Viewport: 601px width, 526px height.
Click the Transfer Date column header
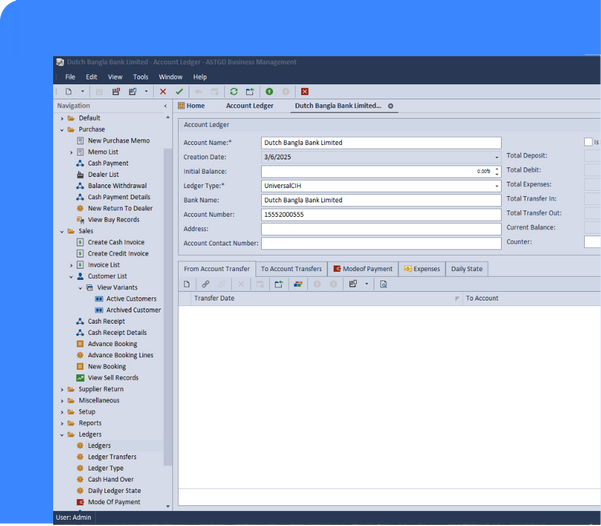click(327, 299)
